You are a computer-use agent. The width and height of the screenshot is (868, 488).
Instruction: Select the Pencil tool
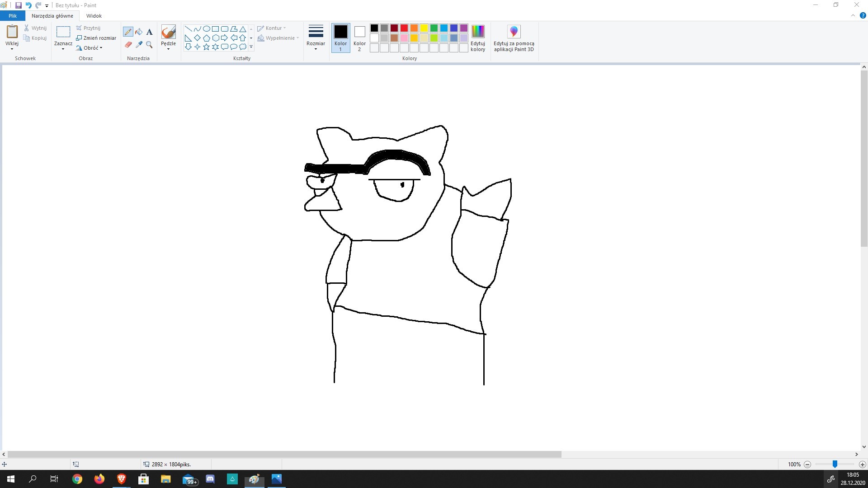click(x=128, y=32)
